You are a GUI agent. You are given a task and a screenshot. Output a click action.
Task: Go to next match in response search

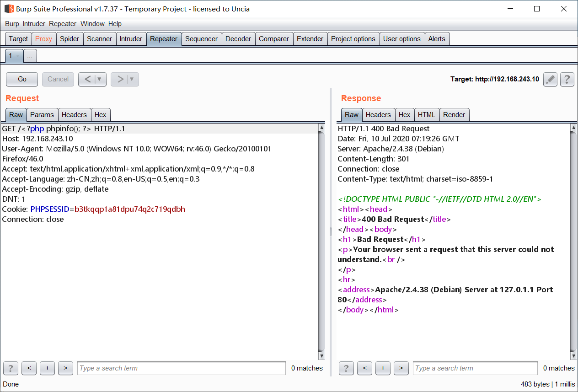coord(401,368)
